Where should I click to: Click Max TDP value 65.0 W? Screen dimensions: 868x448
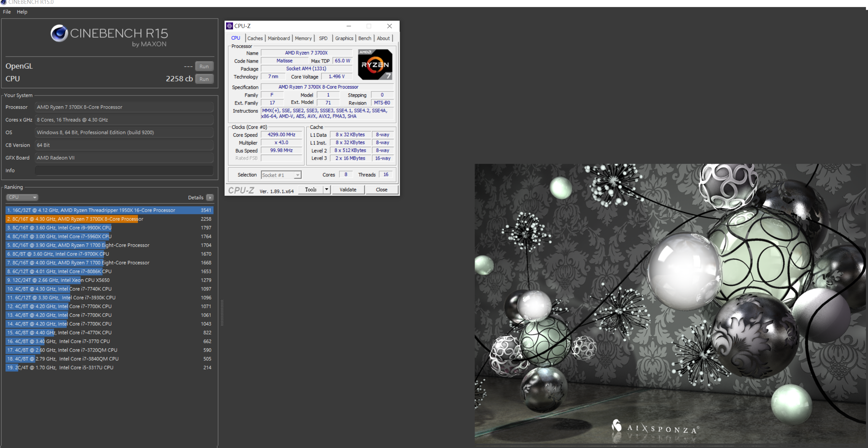point(342,61)
